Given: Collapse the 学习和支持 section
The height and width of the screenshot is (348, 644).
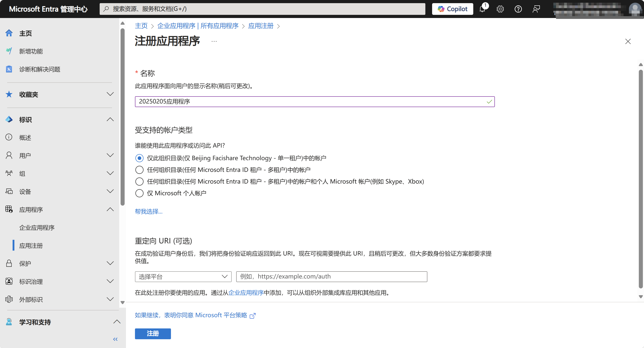Looking at the screenshot, I should (x=117, y=322).
